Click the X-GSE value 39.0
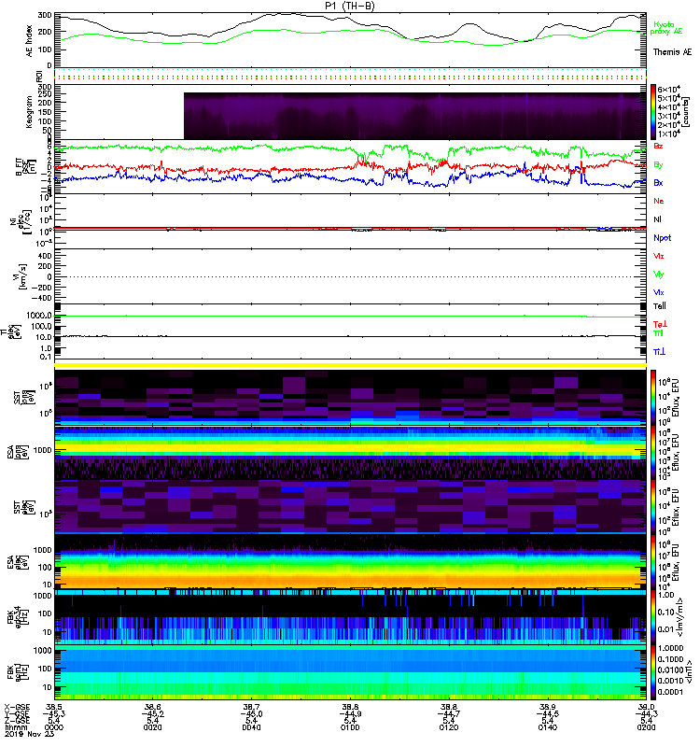The image size is (700, 747). [646, 707]
